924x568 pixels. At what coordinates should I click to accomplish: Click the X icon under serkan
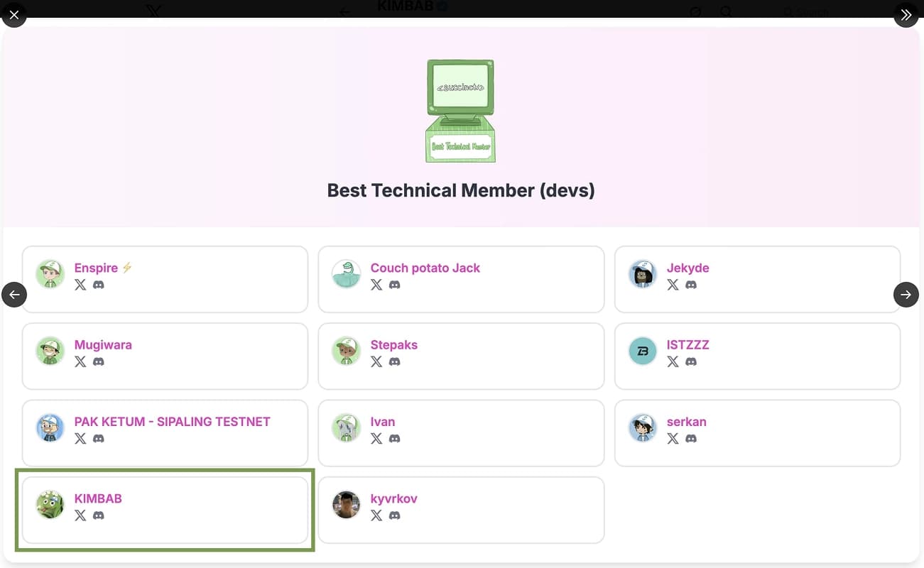673,439
